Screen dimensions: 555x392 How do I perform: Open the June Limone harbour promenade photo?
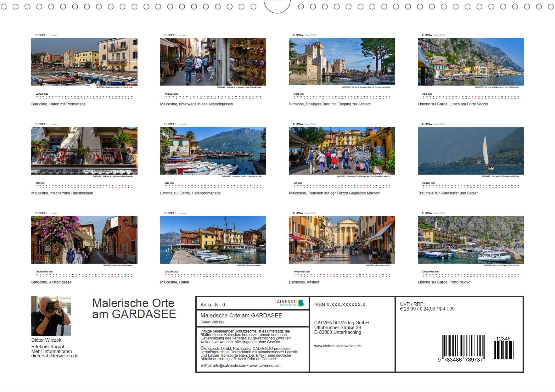pyautogui.click(x=213, y=151)
